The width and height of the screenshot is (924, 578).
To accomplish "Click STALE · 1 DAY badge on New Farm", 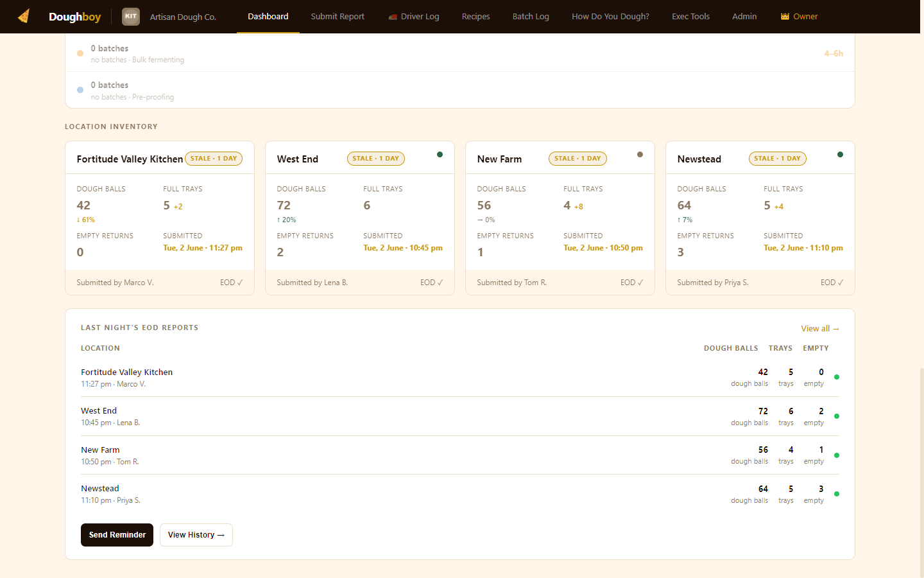I will click(x=577, y=159).
